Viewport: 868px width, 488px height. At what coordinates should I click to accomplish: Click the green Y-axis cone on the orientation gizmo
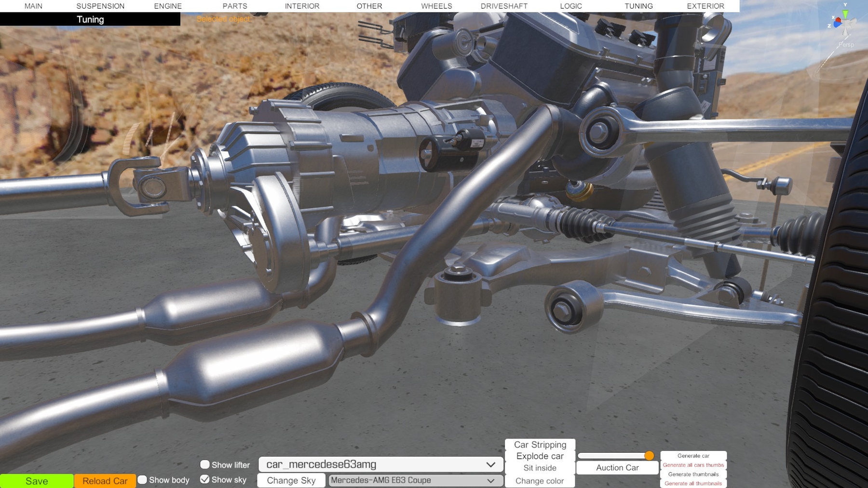845,13
